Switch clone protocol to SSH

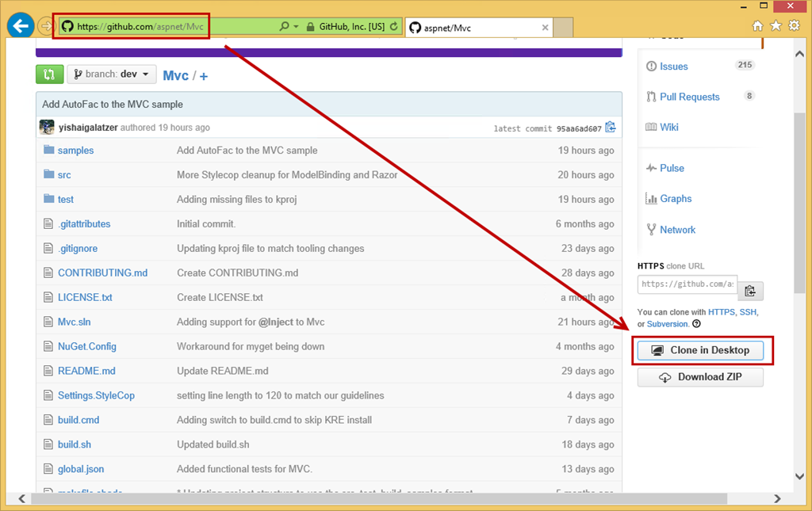[x=748, y=312]
